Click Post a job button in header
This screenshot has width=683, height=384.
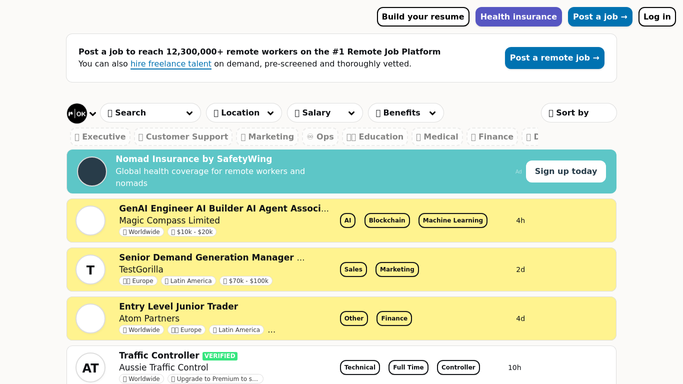click(x=600, y=17)
